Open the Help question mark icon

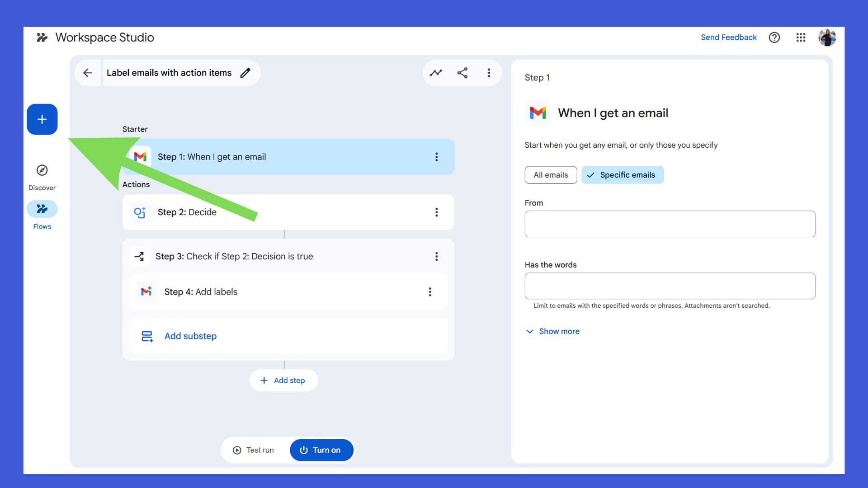774,38
